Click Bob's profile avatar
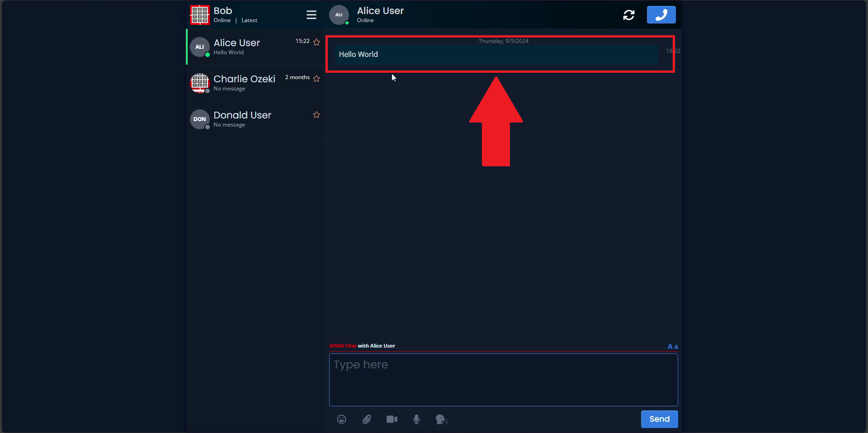868x433 pixels. [200, 15]
